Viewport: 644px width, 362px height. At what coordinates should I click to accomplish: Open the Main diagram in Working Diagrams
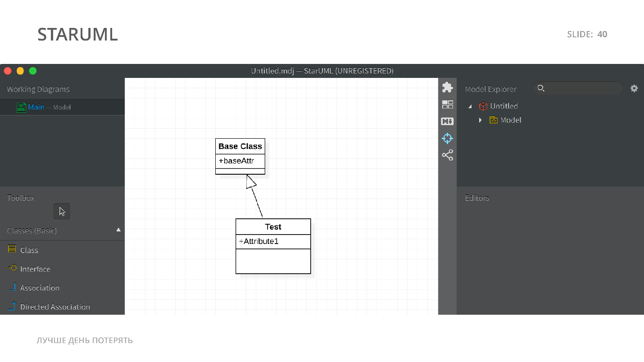(x=62, y=107)
